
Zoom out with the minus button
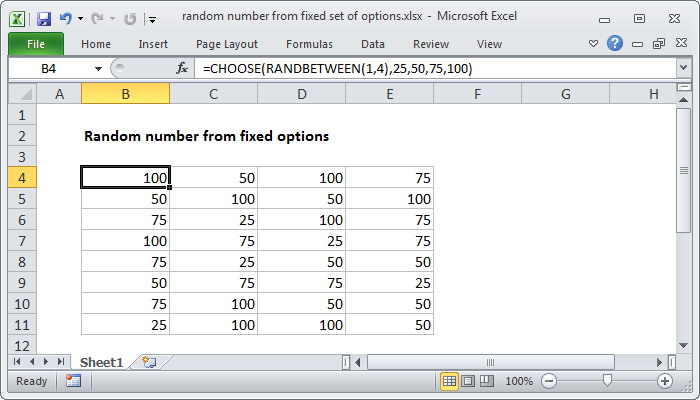pyautogui.click(x=549, y=381)
